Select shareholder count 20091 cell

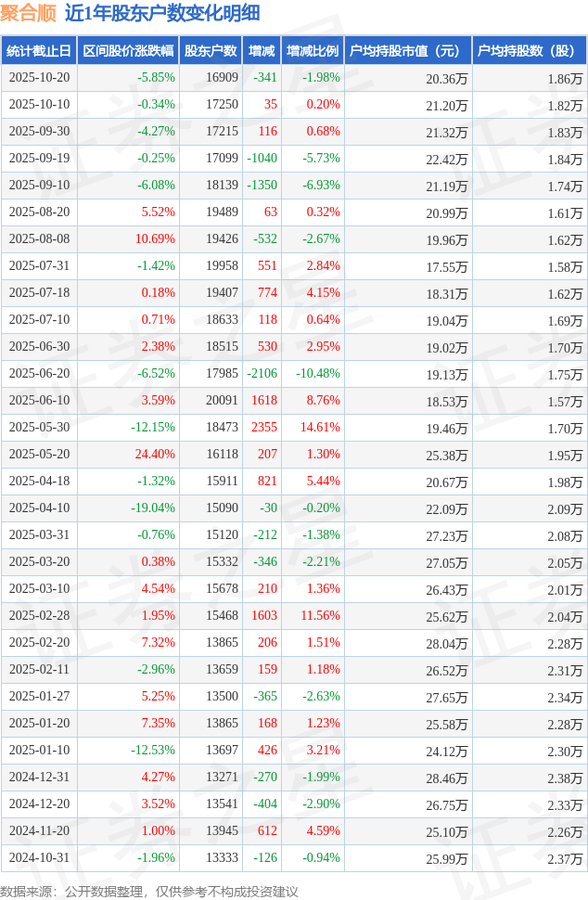(x=221, y=401)
